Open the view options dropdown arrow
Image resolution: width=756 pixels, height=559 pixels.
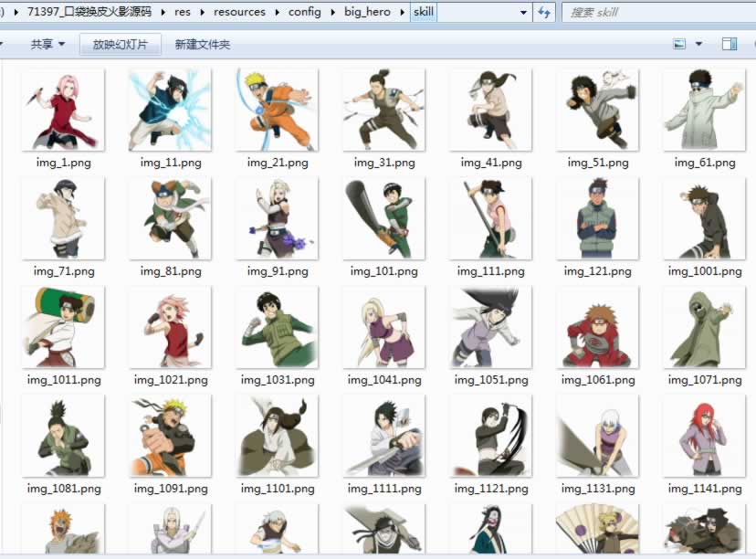[x=699, y=44]
